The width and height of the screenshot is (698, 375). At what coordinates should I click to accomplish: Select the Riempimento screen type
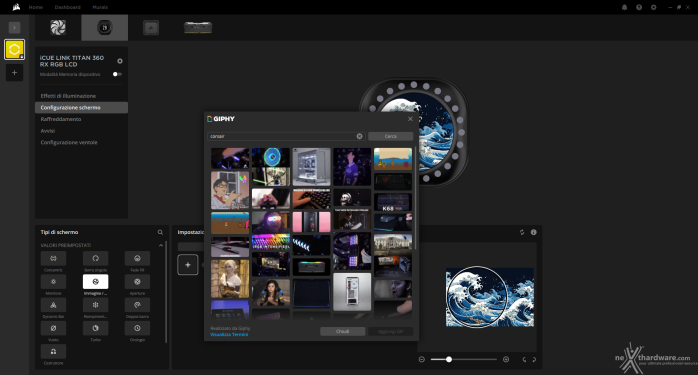pyautogui.click(x=95, y=305)
